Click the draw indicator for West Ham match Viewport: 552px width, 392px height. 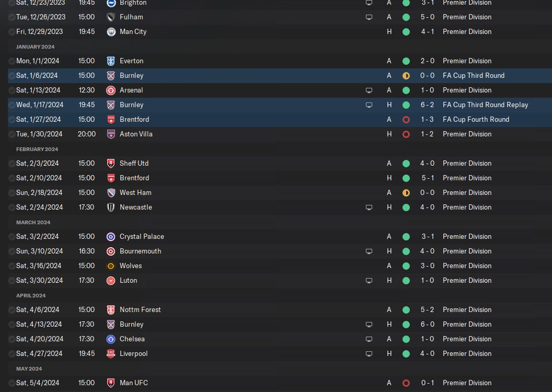[406, 193]
